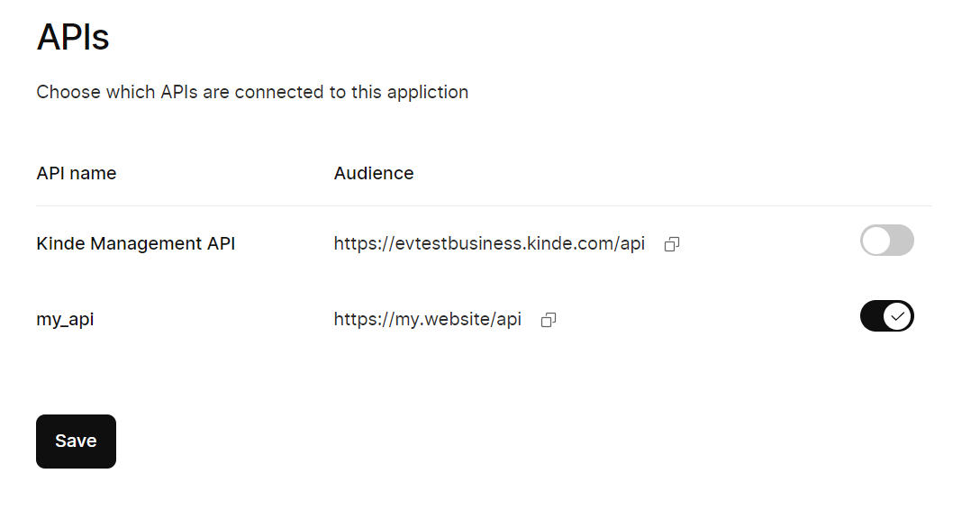Click the white knob on the Kinde Management switch
The image size is (980, 519).
[x=876, y=241]
